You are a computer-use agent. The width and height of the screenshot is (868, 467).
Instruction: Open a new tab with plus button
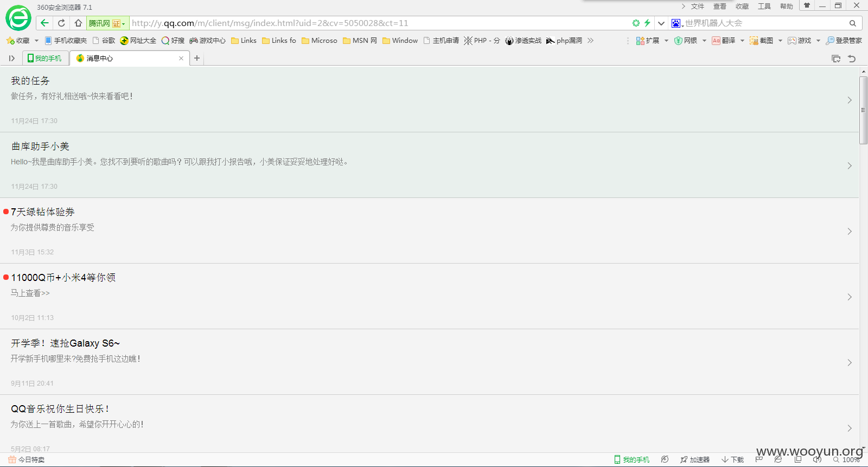tap(197, 58)
